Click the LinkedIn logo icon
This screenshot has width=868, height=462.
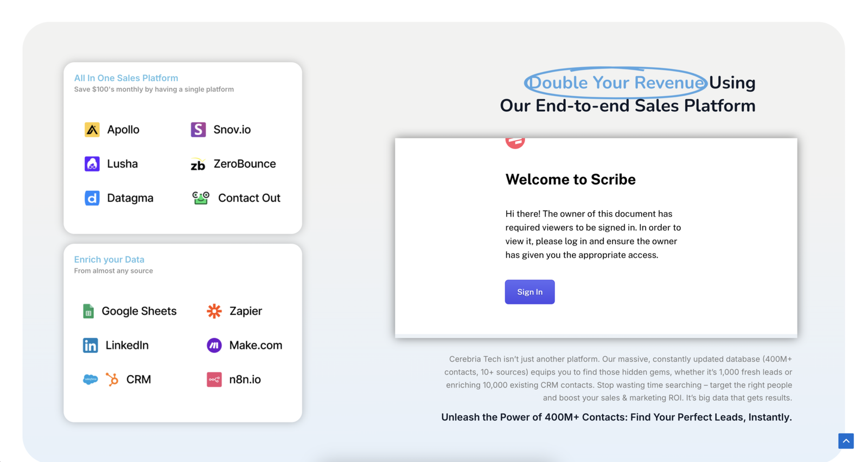pos(90,345)
